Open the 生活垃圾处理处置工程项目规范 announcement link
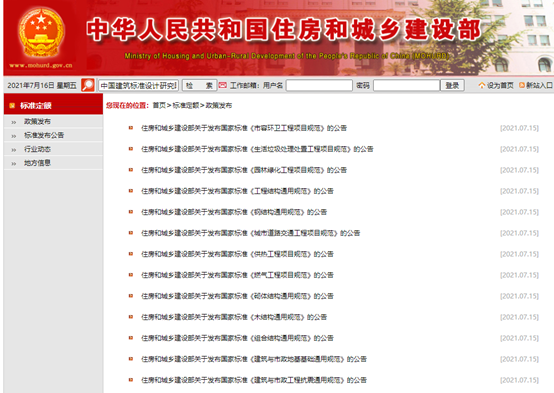Image resolution: width=554 pixels, height=393 pixels. [x=257, y=149]
